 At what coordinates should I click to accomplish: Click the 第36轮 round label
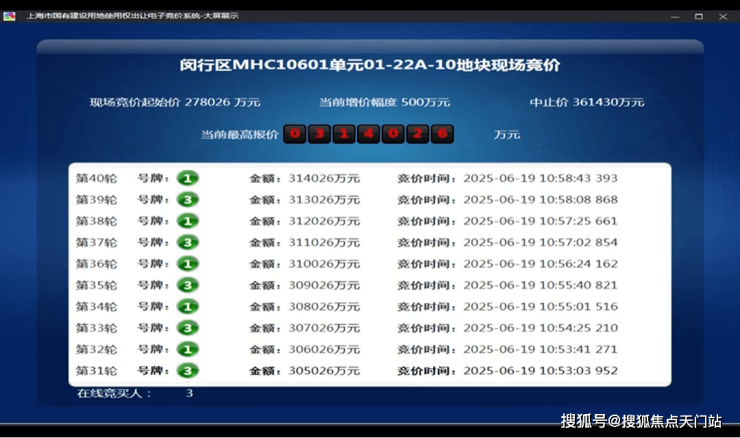coord(96,264)
